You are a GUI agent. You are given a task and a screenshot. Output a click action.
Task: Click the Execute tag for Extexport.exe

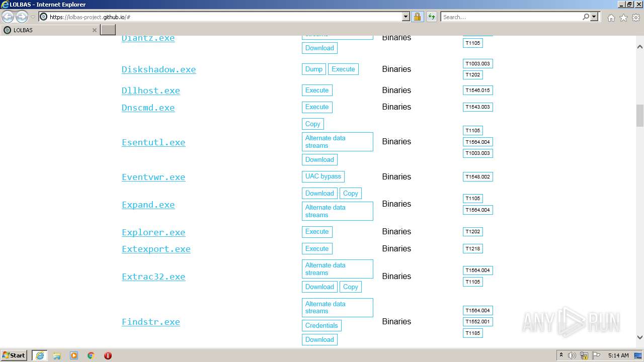coord(317,249)
